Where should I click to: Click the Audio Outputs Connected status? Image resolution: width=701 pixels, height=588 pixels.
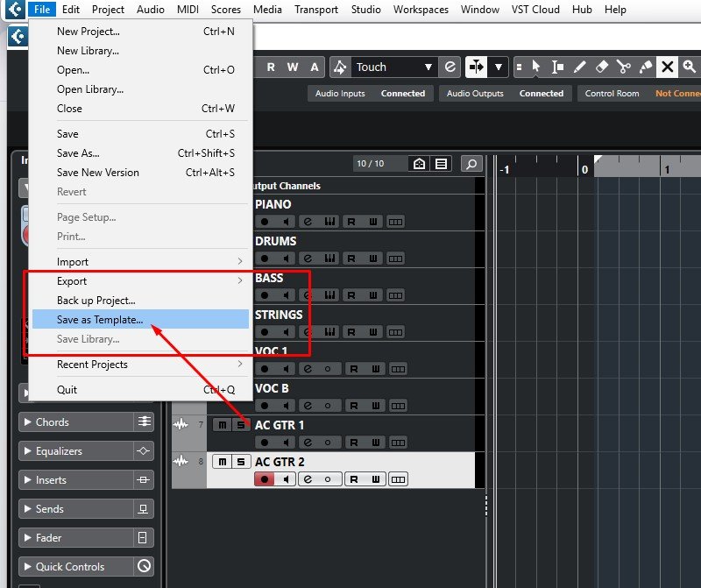coord(506,94)
